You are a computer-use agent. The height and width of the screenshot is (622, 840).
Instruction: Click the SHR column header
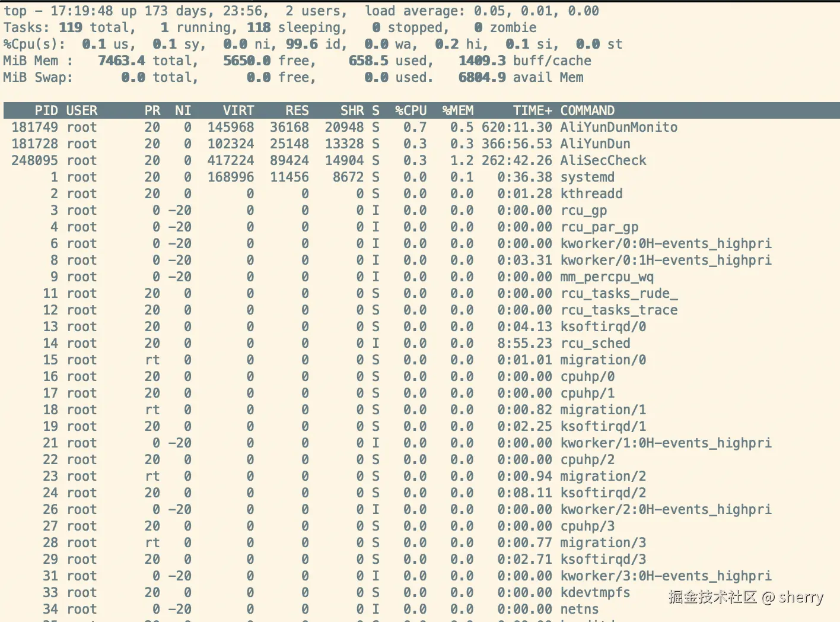tap(352, 110)
